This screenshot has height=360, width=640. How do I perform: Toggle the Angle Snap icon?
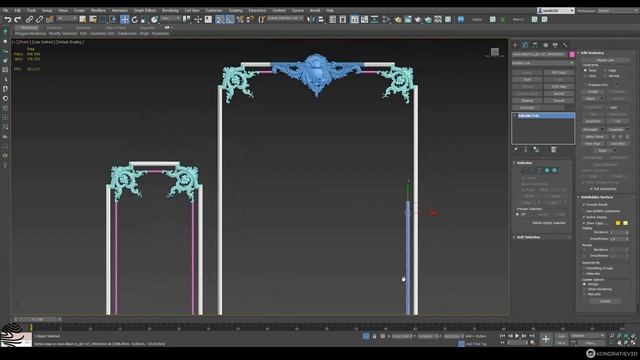click(x=230, y=19)
